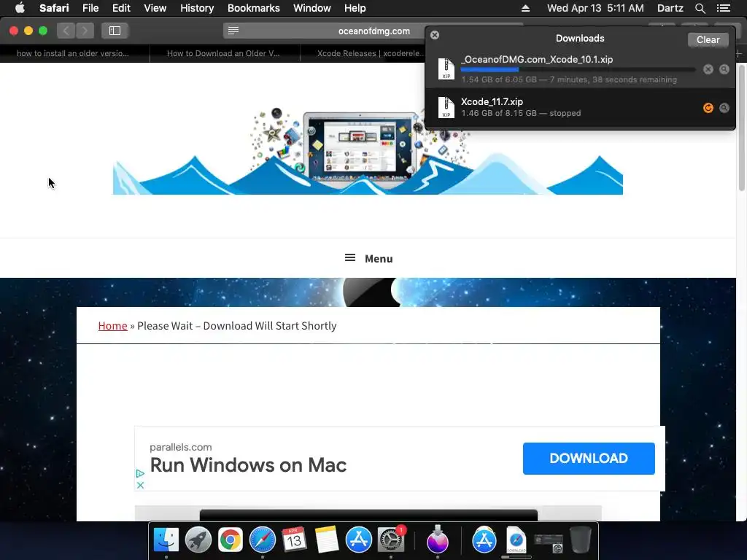Image resolution: width=747 pixels, height=560 pixels.
Task: Click the 'Run Windows on Mac' ad headline
Action: coord(248,465)
